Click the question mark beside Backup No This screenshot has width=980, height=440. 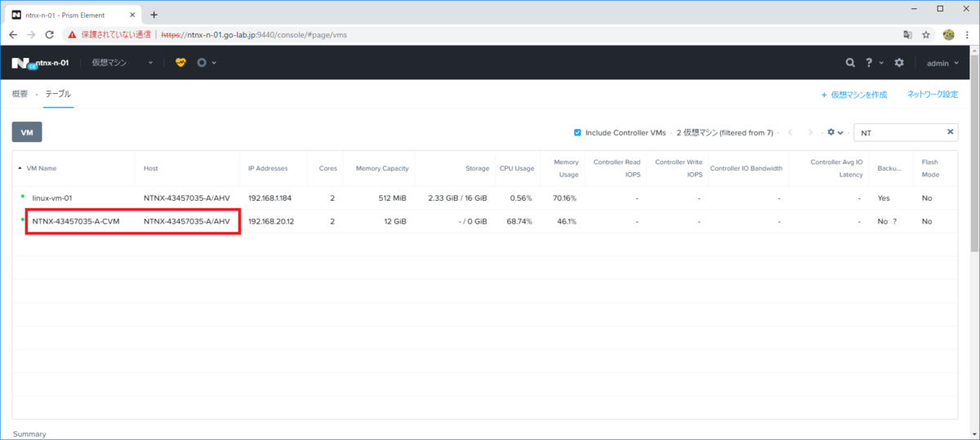pyautogui.click(x=895, y=221)
